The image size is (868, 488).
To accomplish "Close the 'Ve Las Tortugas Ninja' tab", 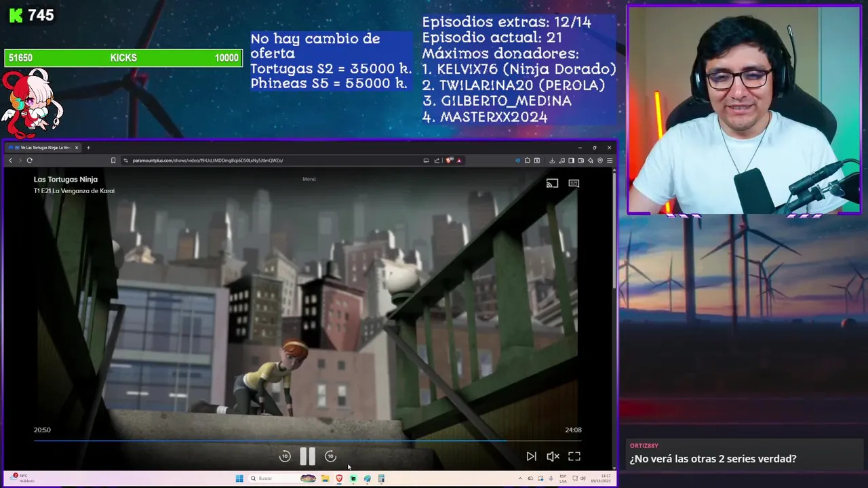I will pyautogui.click(x=77, y=147).
